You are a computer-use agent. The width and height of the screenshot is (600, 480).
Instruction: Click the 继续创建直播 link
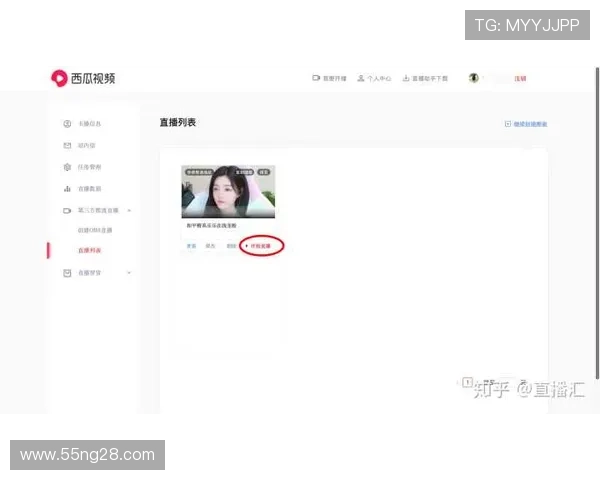(526, 124)
